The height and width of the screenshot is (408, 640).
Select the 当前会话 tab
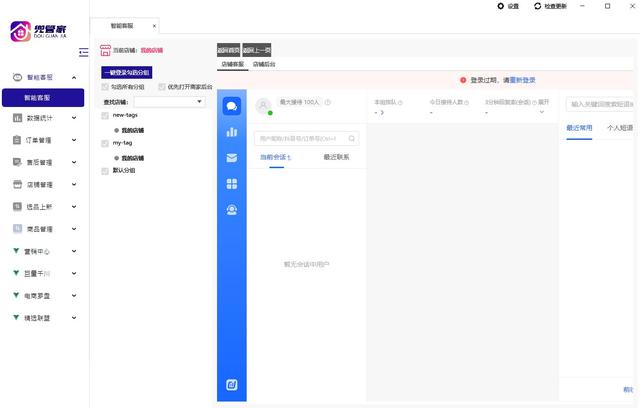pyautogui.click(x=276, y=157)
